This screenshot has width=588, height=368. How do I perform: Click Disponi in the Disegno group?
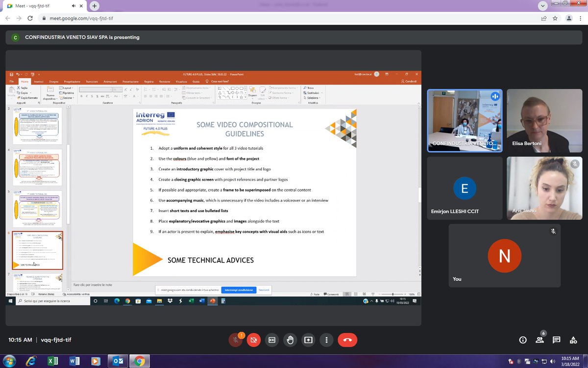[x=252, y=92]
